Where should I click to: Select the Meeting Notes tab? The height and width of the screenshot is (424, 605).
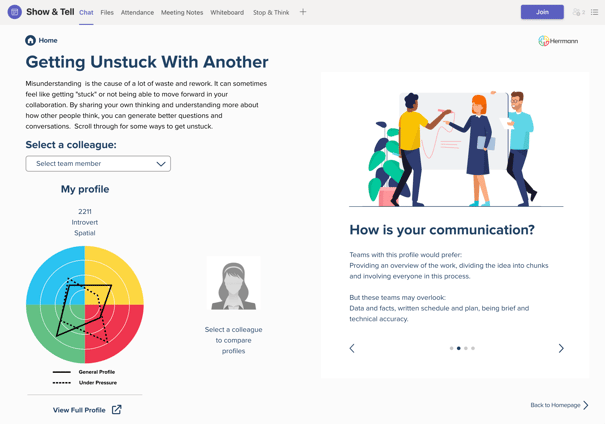182,13
